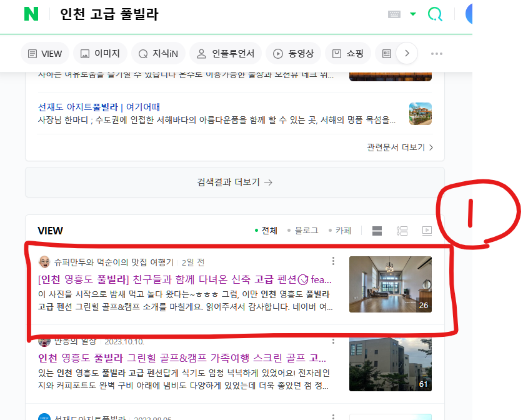Click snippet text starting 사장님 한마디

pos(217,120)
